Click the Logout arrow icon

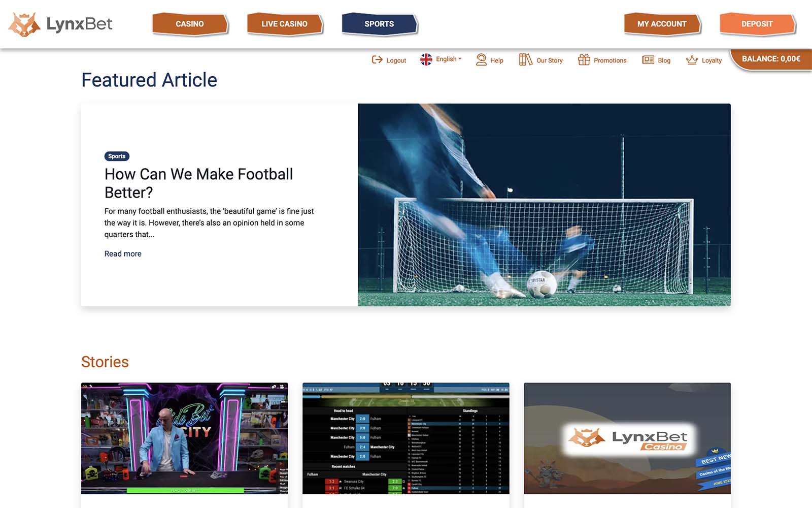pyautogui.click(x=377, y=60)
